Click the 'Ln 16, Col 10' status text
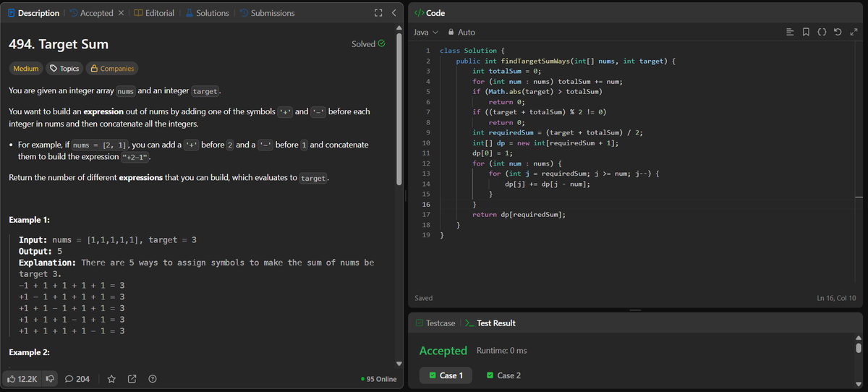 point(835,298)
